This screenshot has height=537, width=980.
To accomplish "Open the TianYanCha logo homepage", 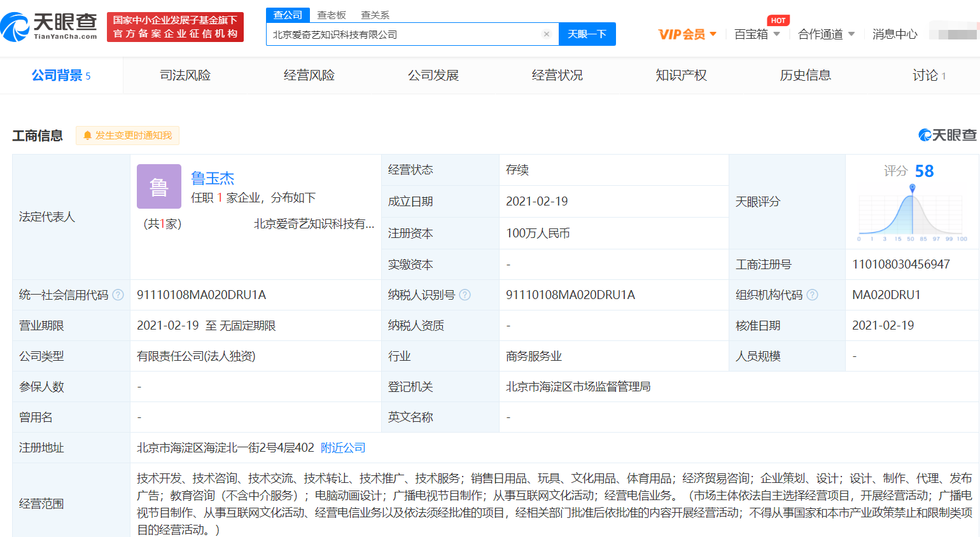I will 49,27.
